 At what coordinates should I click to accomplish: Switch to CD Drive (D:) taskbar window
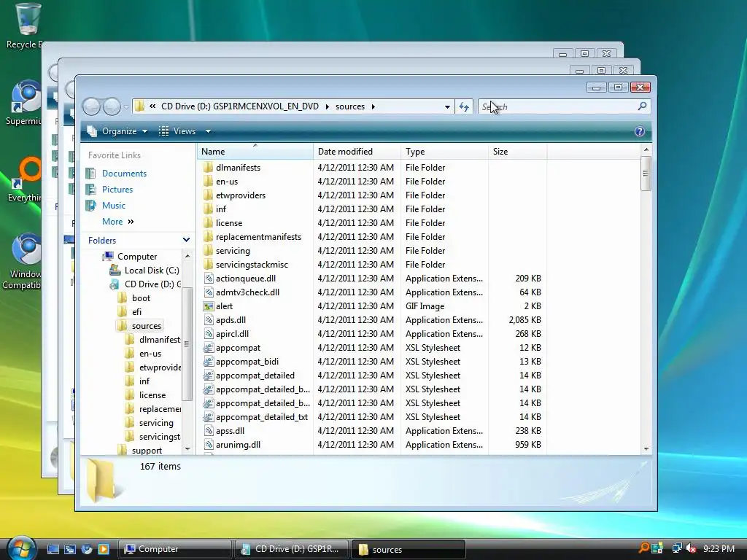[x=292, y=549]
